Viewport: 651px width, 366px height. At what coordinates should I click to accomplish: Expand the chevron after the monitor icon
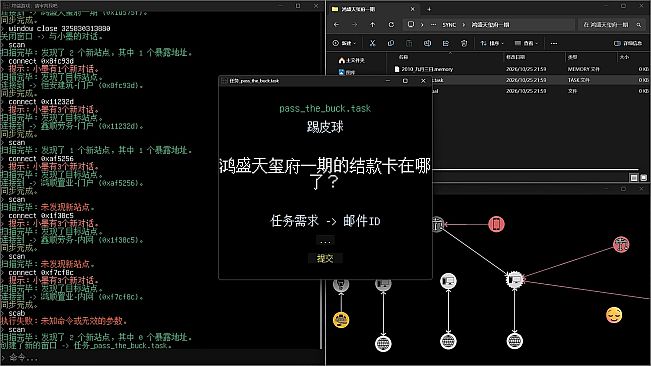pyautogui.click(x=422, y=25)
